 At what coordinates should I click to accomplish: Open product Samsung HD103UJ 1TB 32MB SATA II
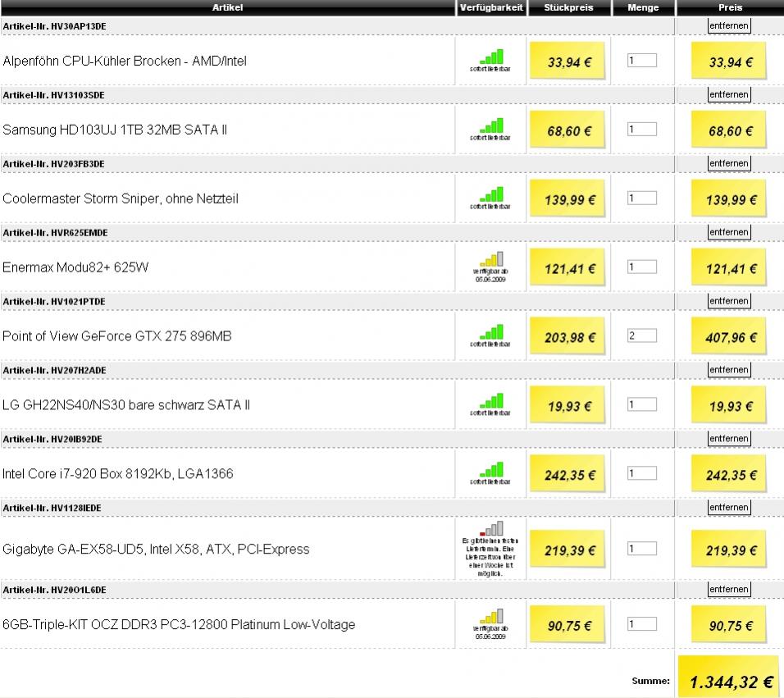(115, 130)
